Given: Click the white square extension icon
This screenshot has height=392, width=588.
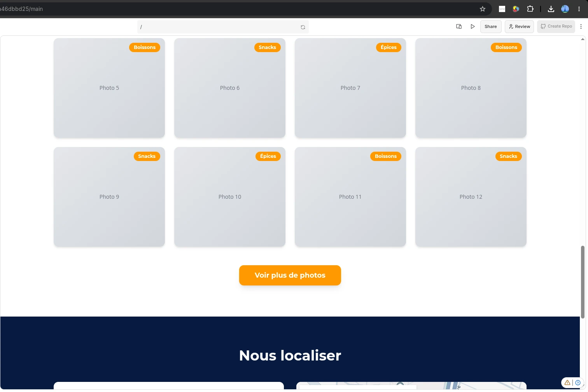Looking at the screenshot, I should [502, 9].
